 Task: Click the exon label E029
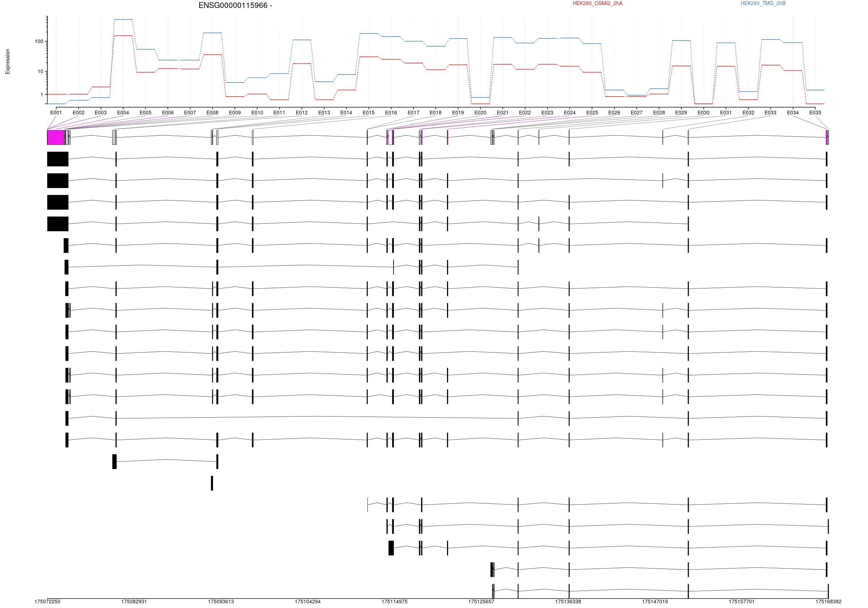(681, 113)
